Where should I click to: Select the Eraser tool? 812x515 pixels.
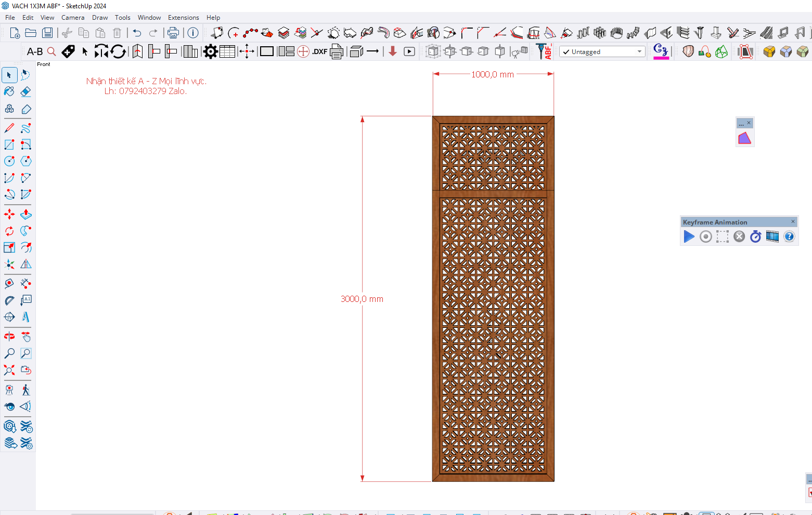pos(25,92)
